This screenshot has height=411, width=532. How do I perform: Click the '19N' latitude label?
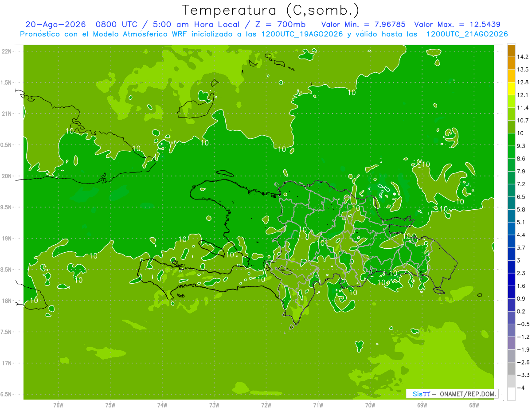[7, 239]
